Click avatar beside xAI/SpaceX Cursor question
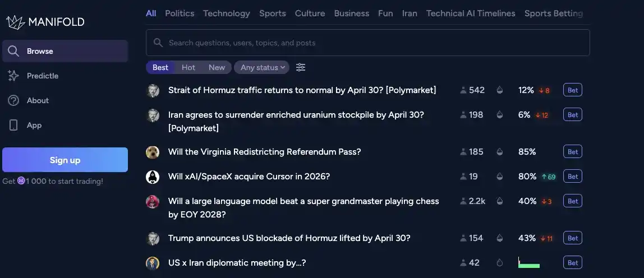The height and width of the screenshot is (278, 644). (153, 177)
